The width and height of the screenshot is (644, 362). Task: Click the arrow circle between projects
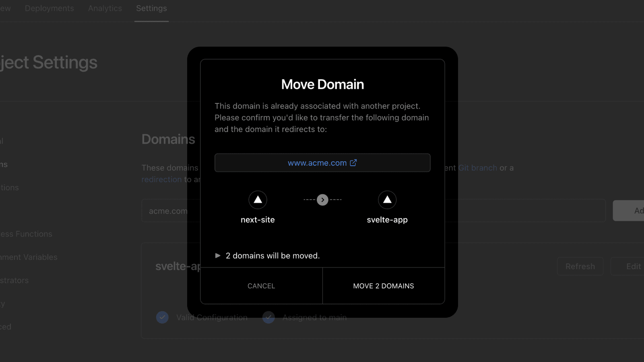(322, 200)
